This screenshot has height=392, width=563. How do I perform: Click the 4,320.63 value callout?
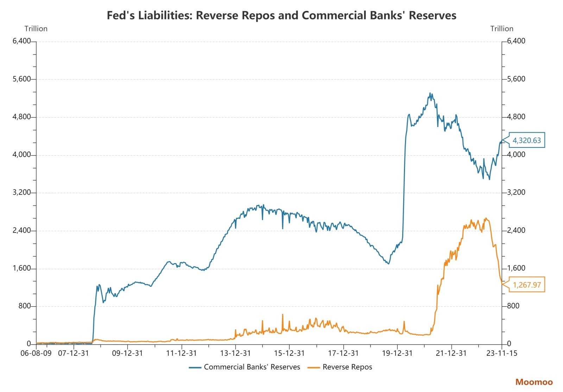coord(526,140)
